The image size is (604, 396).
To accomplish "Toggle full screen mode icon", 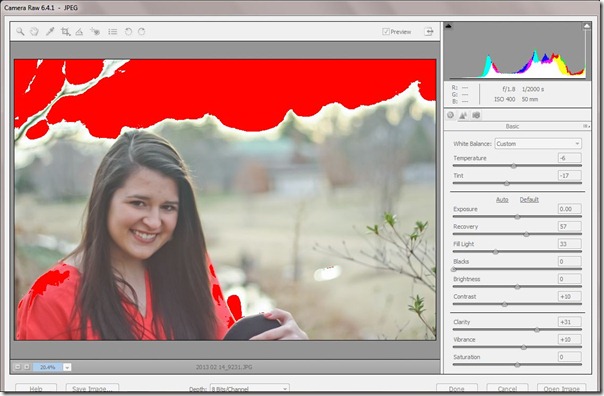I will click(429, 32).
